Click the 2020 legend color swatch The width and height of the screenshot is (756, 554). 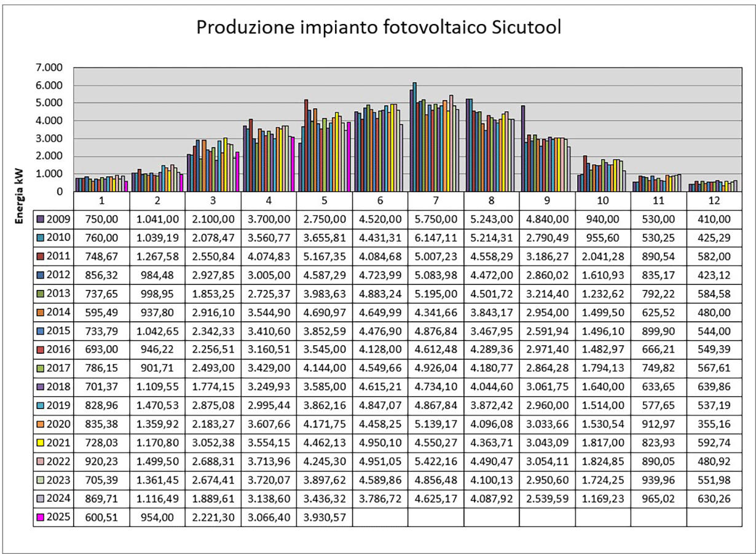point(40,424)
